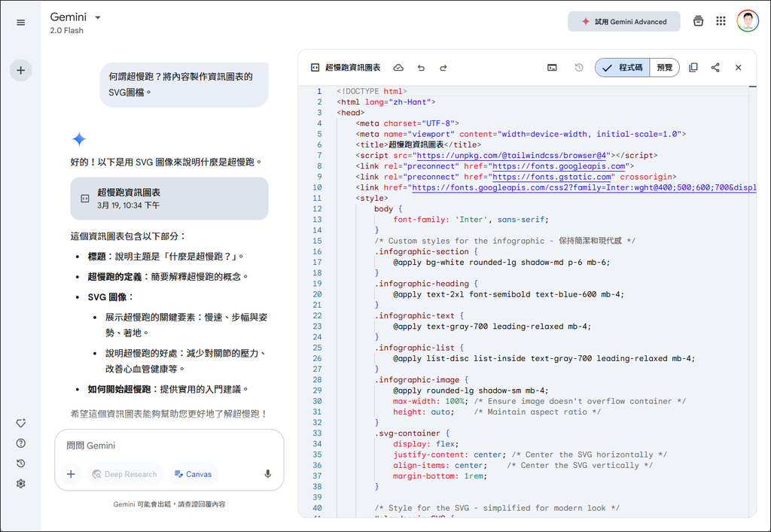Redo the canvas edit

coord(443,68)
